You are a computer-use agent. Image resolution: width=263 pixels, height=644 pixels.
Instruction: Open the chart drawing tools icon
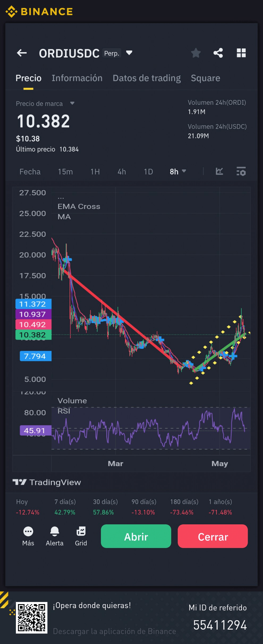(x=219, y=171)
